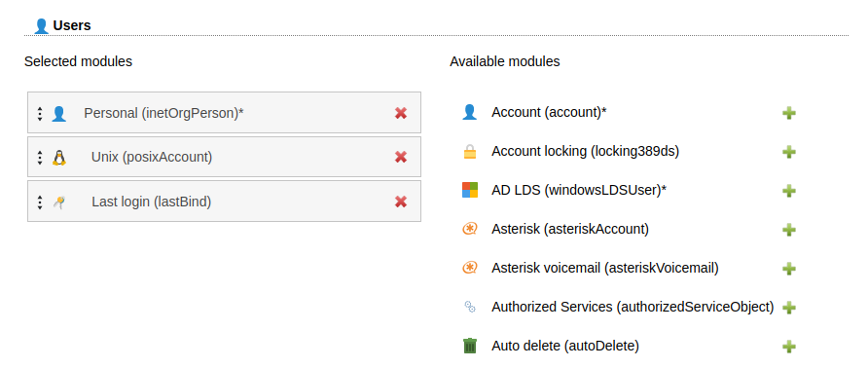Add the Account locking (locking389ds) module
Screen dimensions: 868x368
click(789, 152)
